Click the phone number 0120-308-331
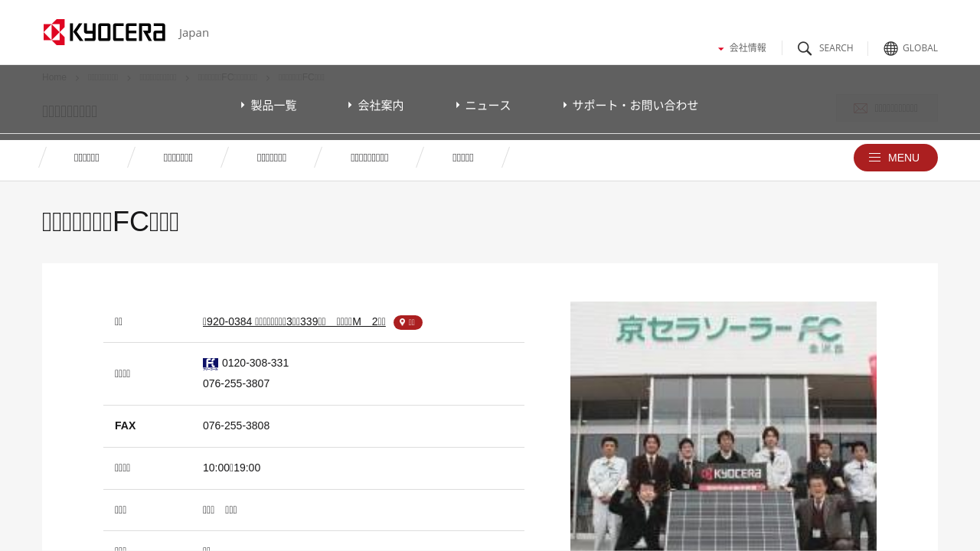 coord(255,363)
